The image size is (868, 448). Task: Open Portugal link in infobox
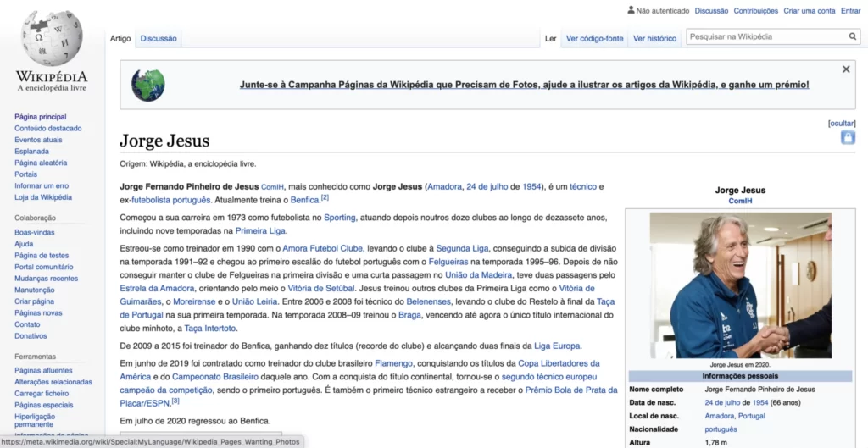click(754, 416)
